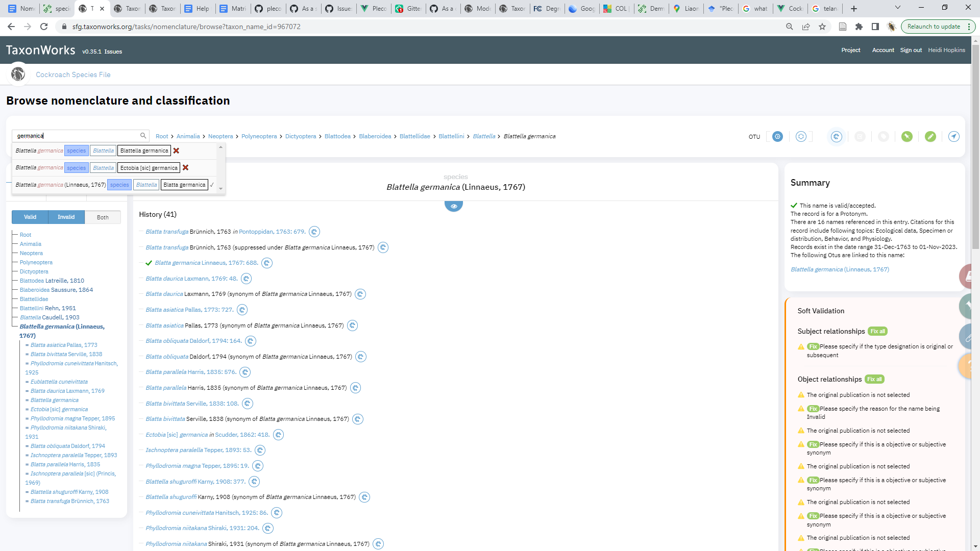The image size is (980, 551).
Task: Switch the name filter to Both
Action: [103, 217]
